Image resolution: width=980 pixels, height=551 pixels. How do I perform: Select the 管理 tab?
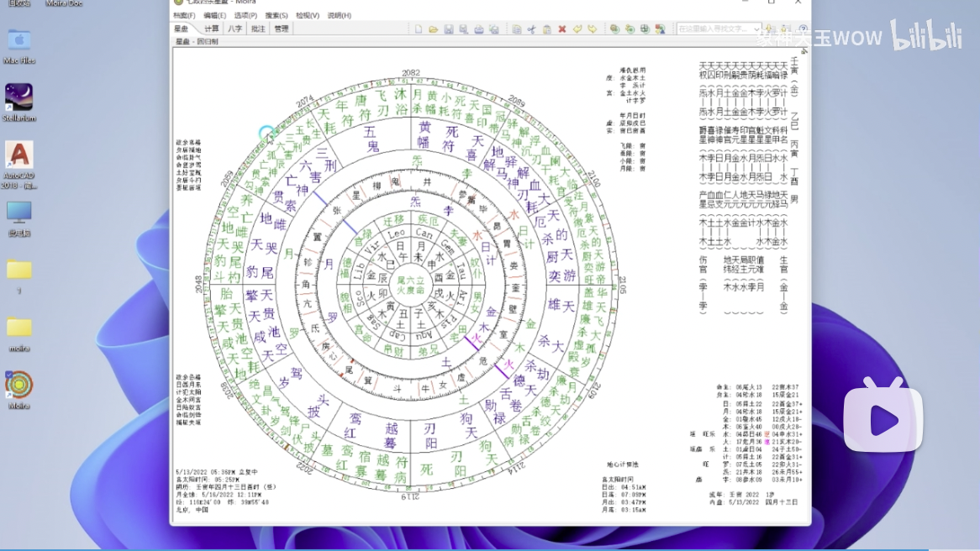[281, 29]
